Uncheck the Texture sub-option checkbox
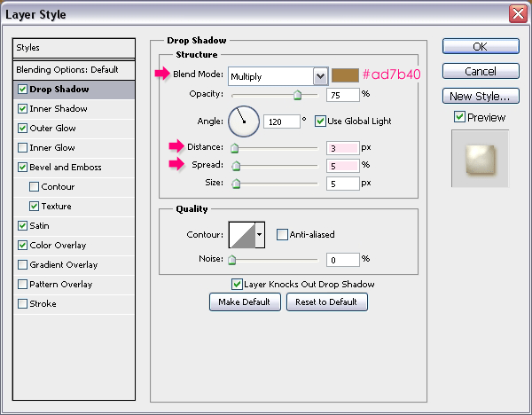 pyautogui.click(x=34, y=207)
